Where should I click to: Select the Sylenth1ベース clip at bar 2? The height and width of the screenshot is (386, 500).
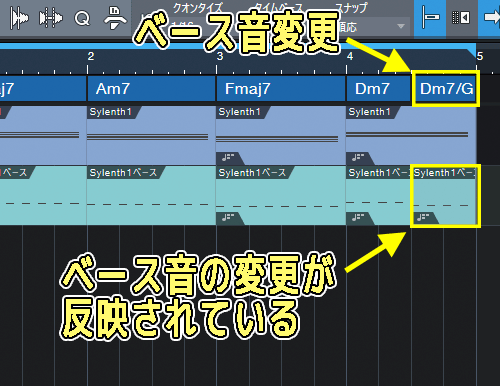152,195
